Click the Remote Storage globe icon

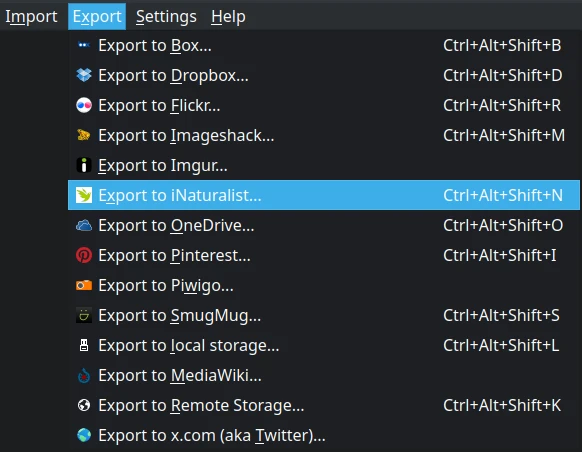click(x=84, y=405)
